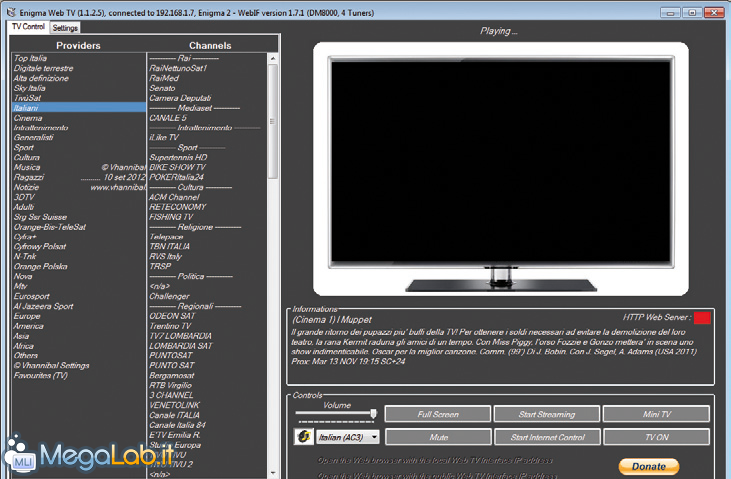The image size is (731, 479).
Task: Mute audio with the Mute button
Action: pyautogui.click(x=438, y=437)
